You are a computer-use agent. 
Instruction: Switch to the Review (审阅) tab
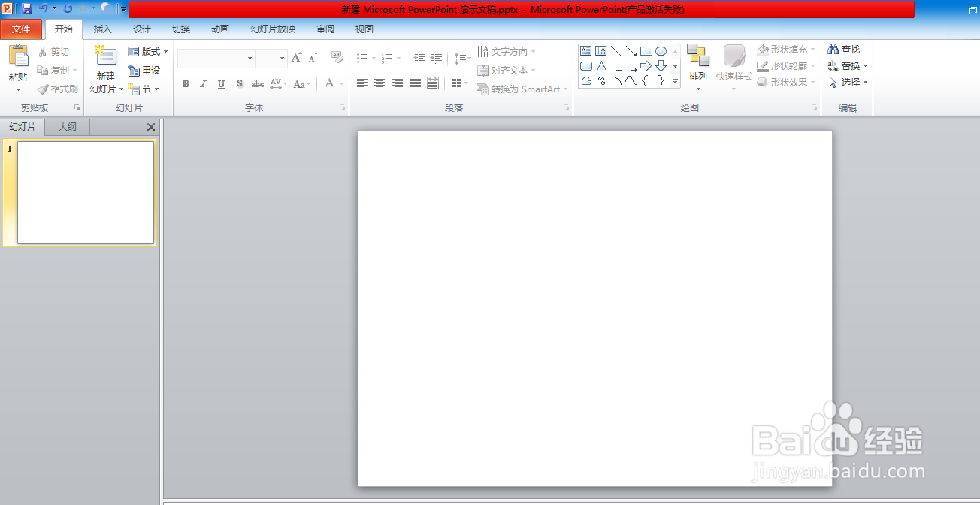(325, 29)
